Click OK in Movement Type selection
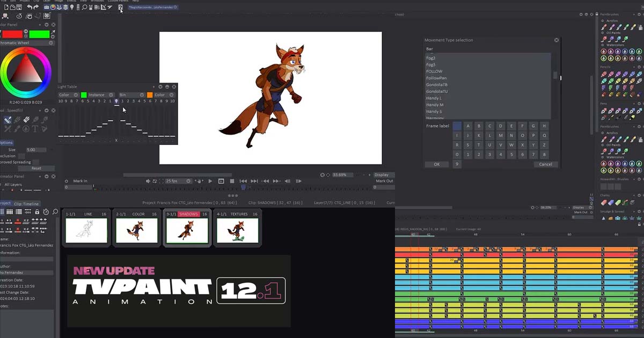The width and height of the screenshot is (644, 338). pos(437,164)
